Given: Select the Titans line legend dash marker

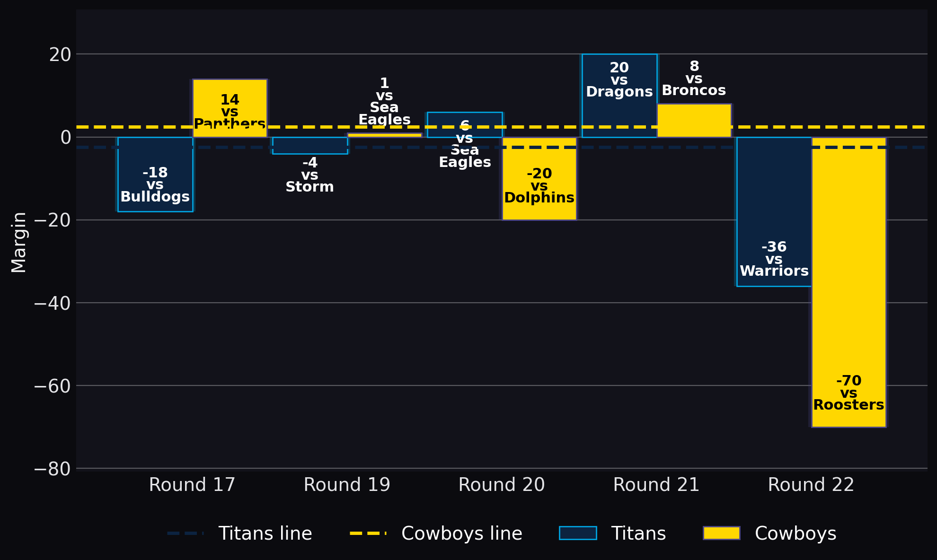Looking at the screenshot, I should [186, 534].
